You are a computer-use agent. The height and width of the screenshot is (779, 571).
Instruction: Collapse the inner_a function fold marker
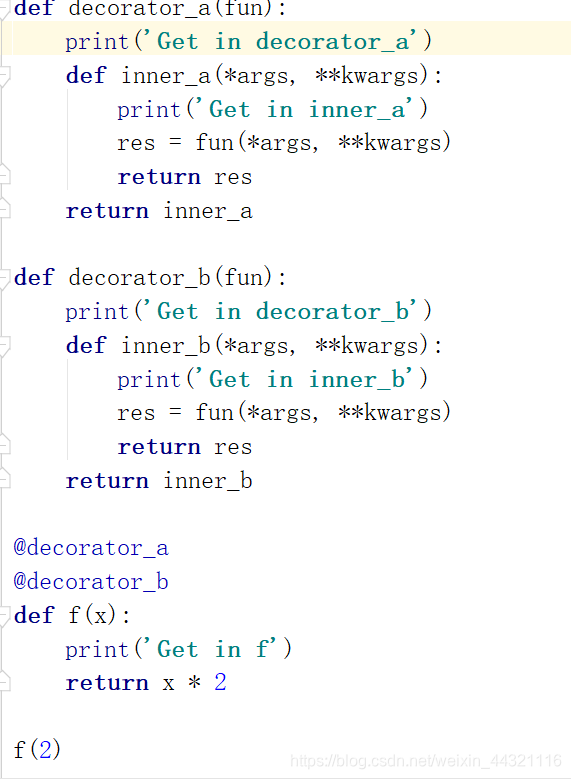click(4, 76)
